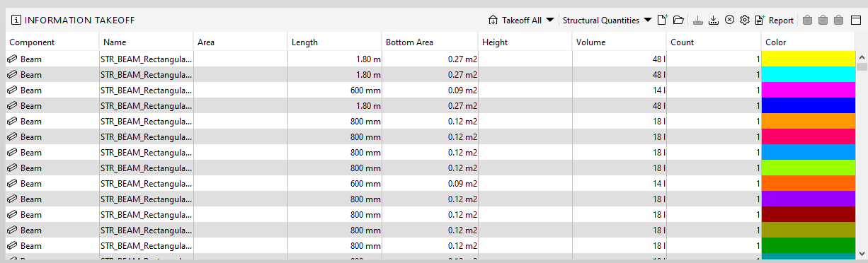Click the bag icon with minus sign
This screenshot has height=263, width=868.
pos(823,20)
